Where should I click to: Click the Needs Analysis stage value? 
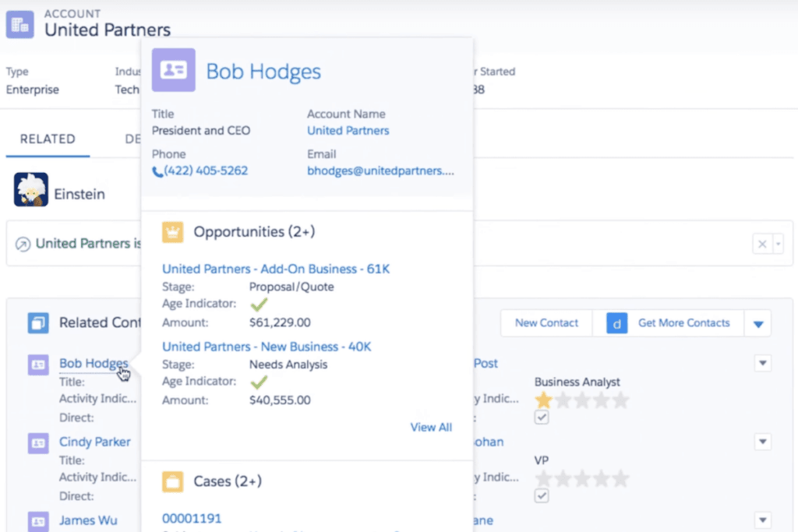(x=288, y=365)
